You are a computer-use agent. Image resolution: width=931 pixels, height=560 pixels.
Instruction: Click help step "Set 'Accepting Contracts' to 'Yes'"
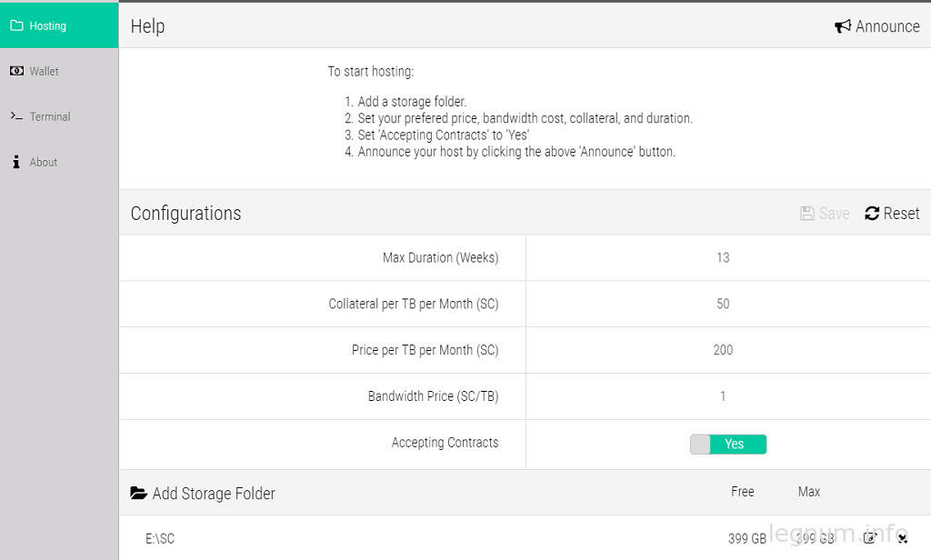[443, 135]
